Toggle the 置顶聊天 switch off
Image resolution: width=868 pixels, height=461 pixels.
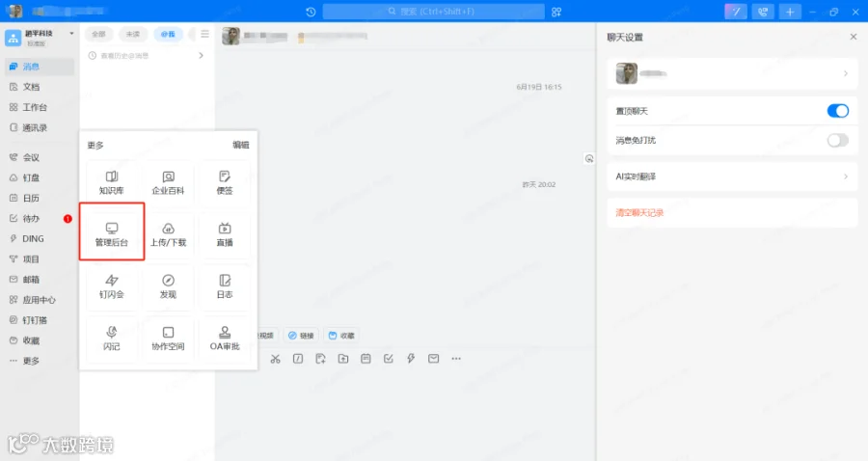pos(837,111)
